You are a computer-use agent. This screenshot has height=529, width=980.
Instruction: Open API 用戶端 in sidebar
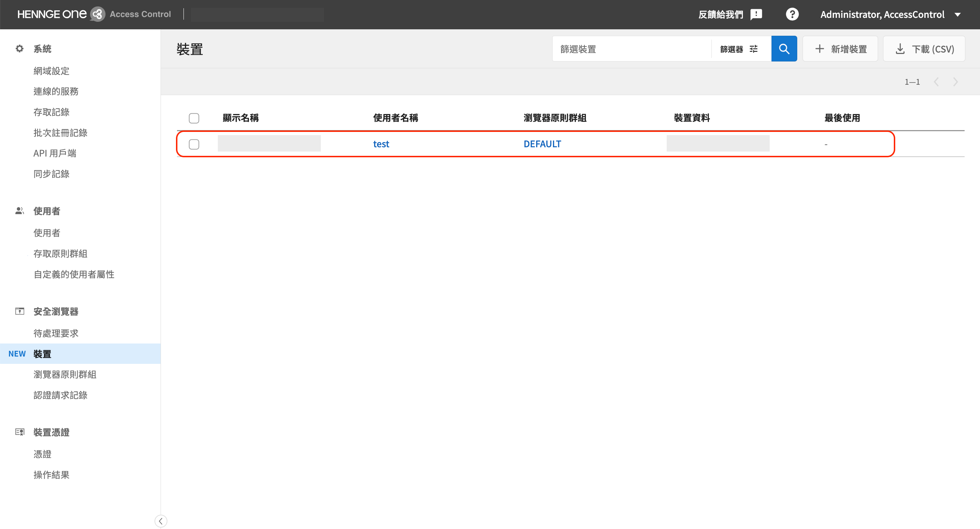point(55,153)
